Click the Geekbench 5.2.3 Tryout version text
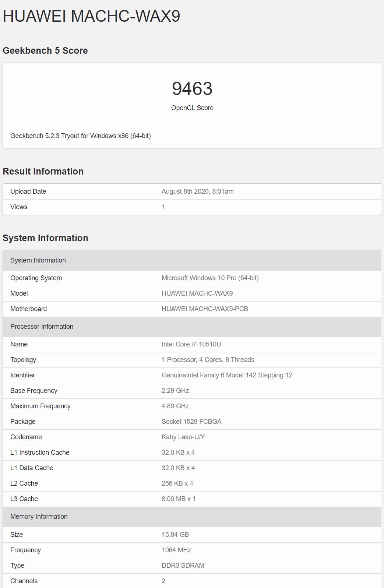 click(x=81, y=136)
